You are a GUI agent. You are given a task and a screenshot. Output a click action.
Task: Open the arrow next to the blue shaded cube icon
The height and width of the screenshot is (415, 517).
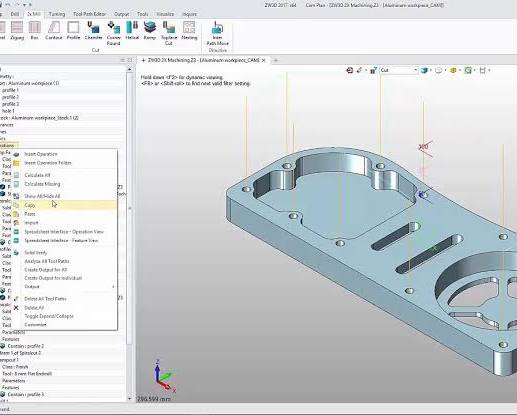tap(431, 70)
